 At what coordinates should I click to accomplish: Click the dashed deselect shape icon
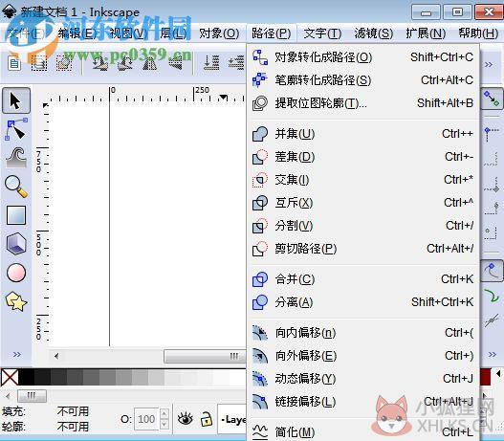tap(64, 63)
